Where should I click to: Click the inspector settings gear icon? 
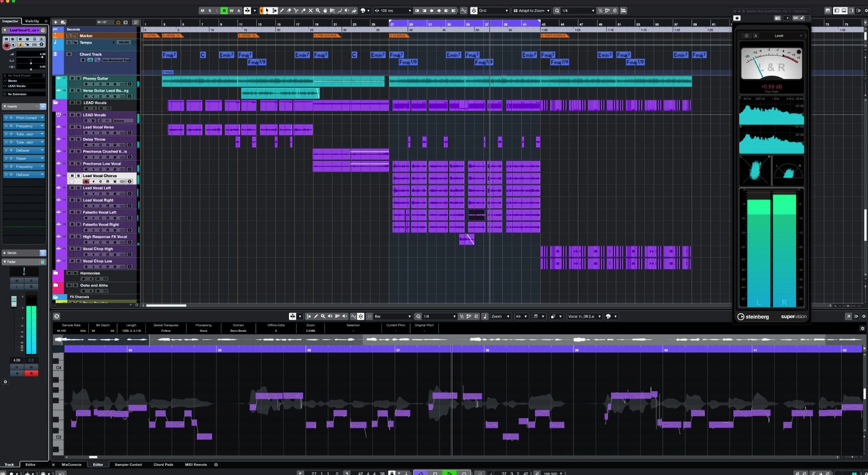(5, 382)
